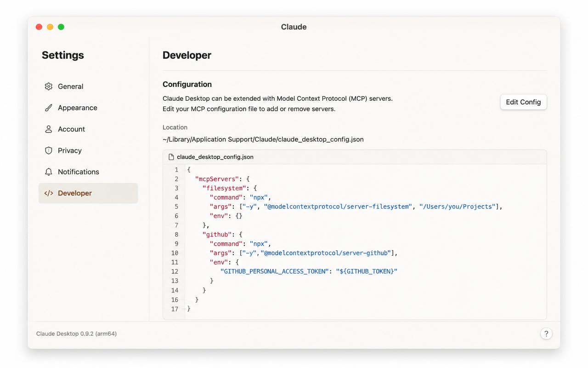Click the code brackets icon beside Developer
The height and width of the screenshot is (368, 588).
click(49, 193)
